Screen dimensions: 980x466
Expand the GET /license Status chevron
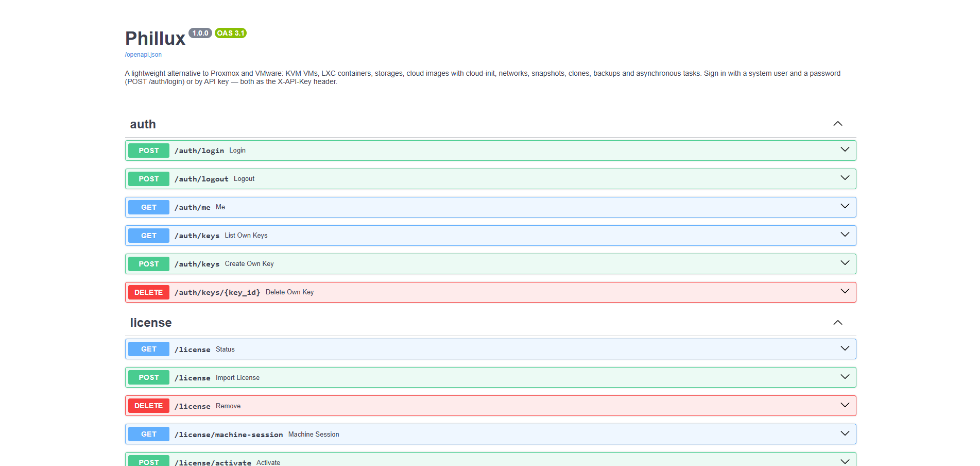(845, 348)
